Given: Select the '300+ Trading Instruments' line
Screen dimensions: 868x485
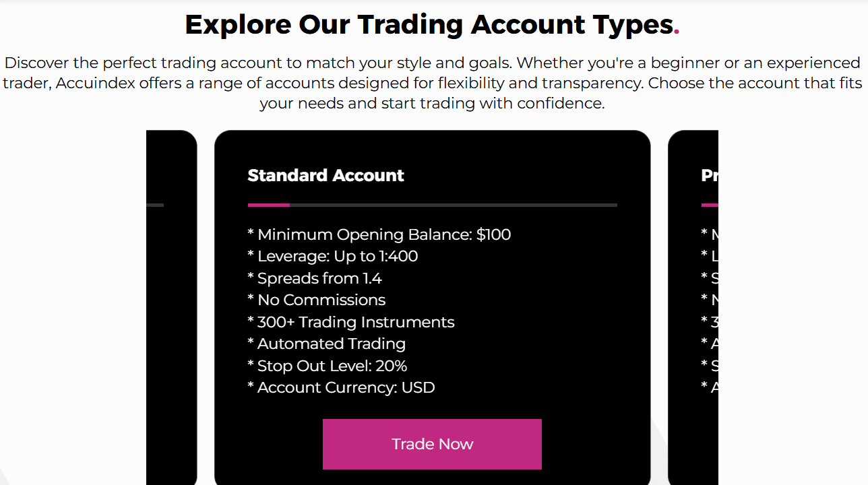Looking at the screenshot, I should [x=351, y=322].
